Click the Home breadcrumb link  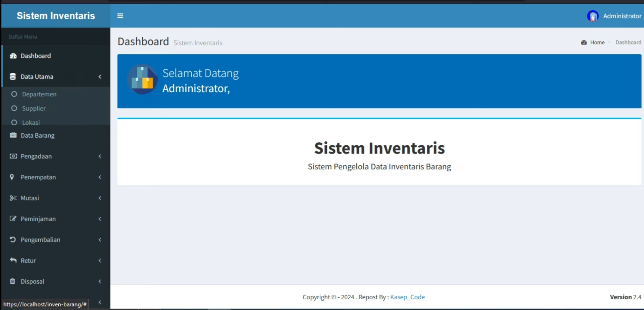(x=597, y=42)
